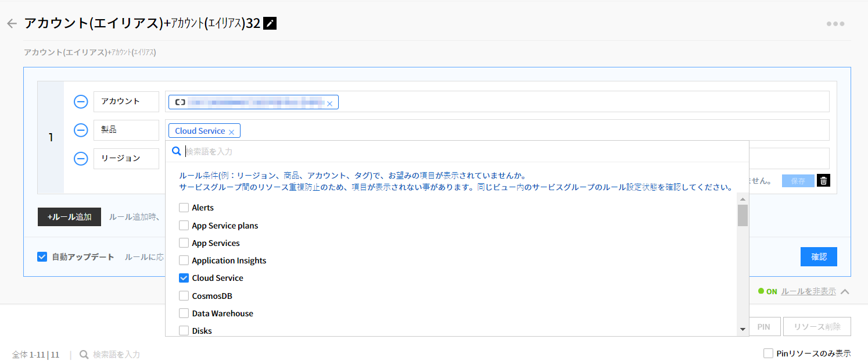
Task: Uncheck the Cloud Service option
Action: tap(184, 278)
